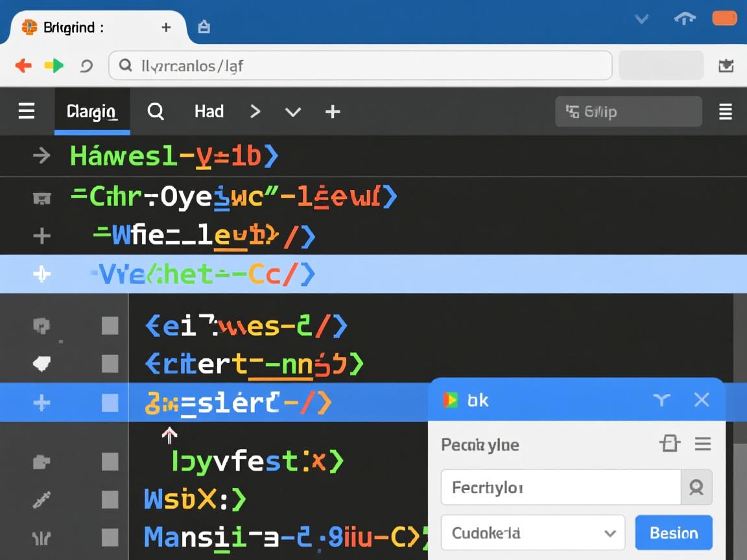Toggle checkbox beside the ei7wes line
This screenshot has width=747, height=560.
[110, 326]
